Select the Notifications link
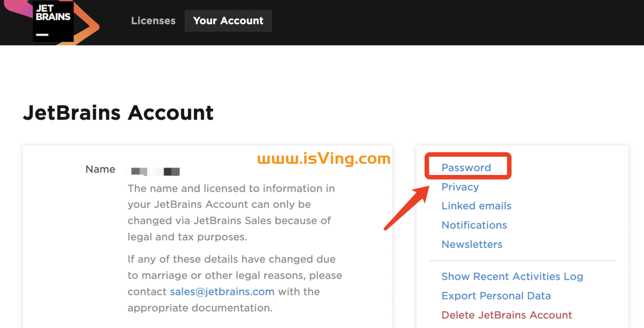 474,225
